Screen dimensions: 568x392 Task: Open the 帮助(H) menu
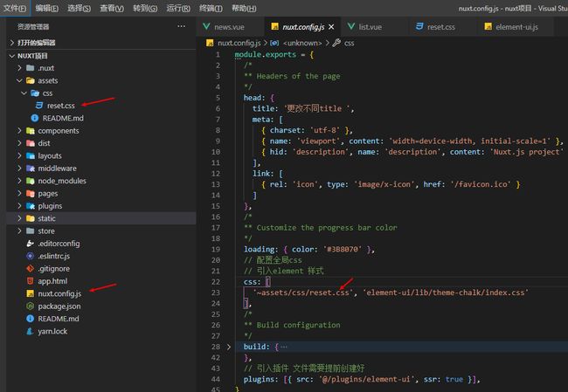[244, 8]
